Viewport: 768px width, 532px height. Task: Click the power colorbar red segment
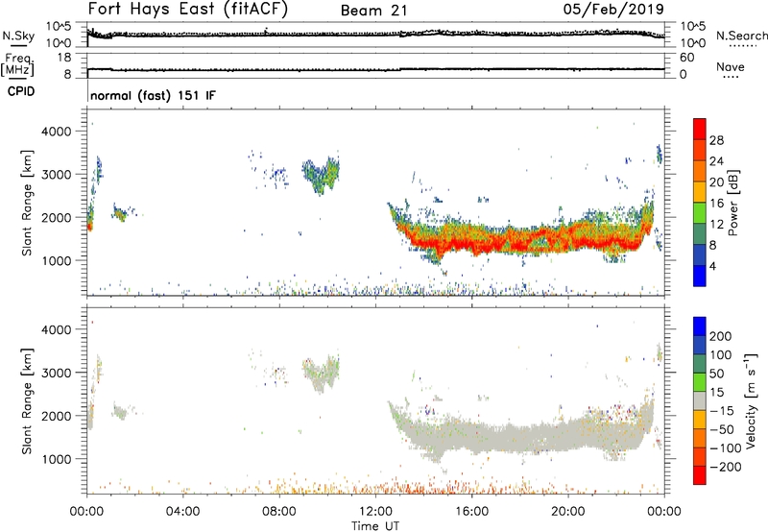[x=700, y=129]
